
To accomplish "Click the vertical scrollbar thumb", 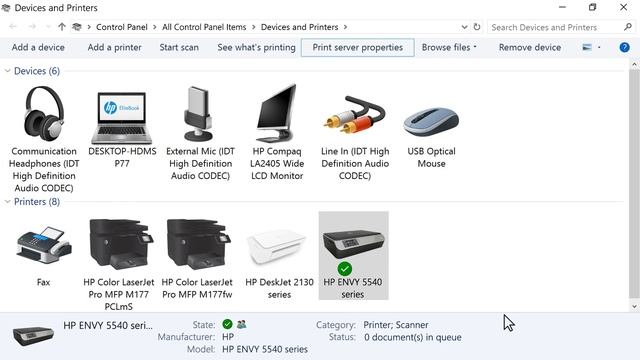I will tap(634, 184).
